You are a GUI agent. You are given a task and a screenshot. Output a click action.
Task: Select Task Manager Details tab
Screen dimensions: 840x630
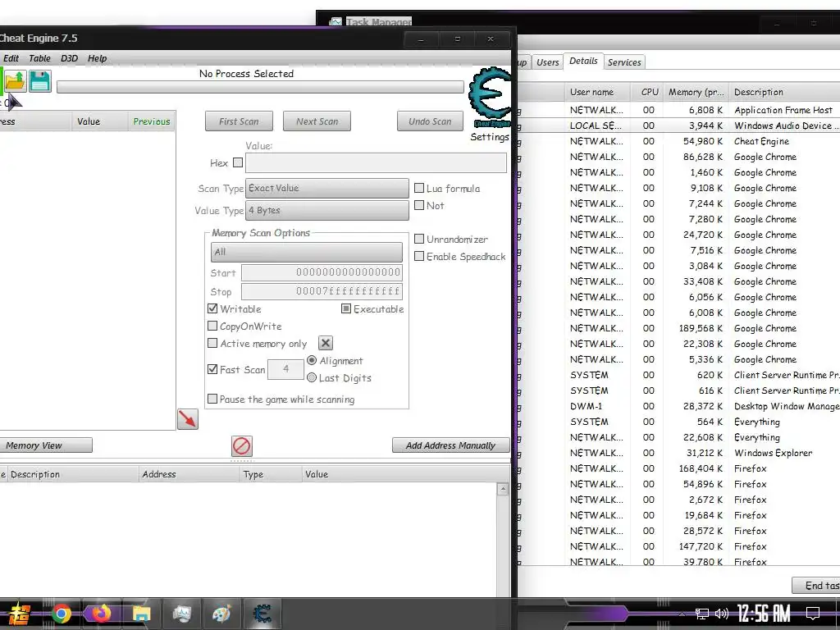click(x=583, y=61)
